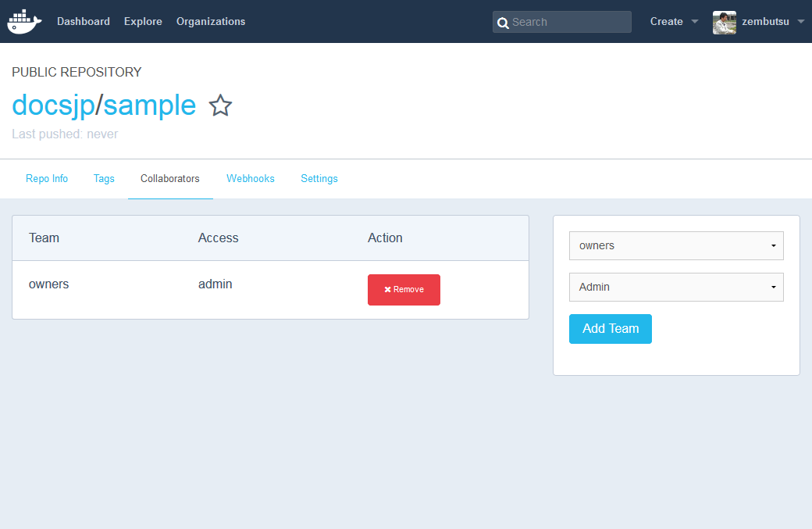
Task: Click the Add Team button
Action: 610,328
